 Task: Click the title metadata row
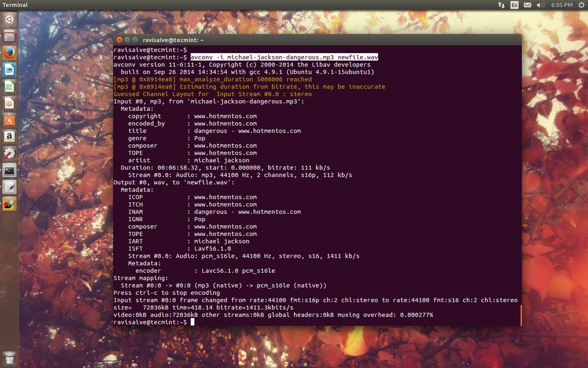(214, 131)
